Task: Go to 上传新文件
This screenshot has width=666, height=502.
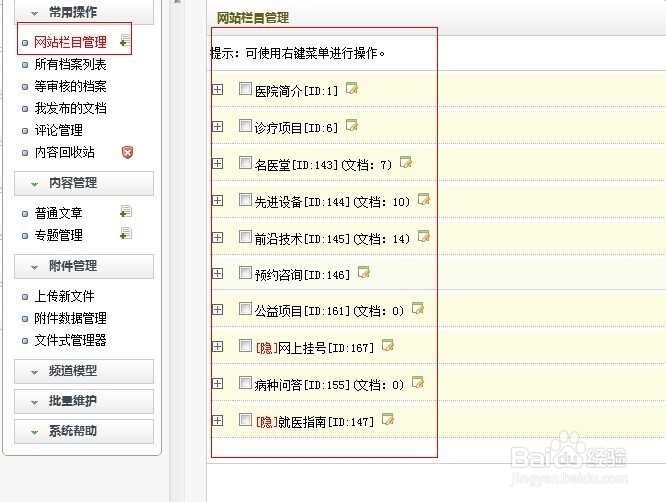Action: pyautogui.click(x=64, y=296)
